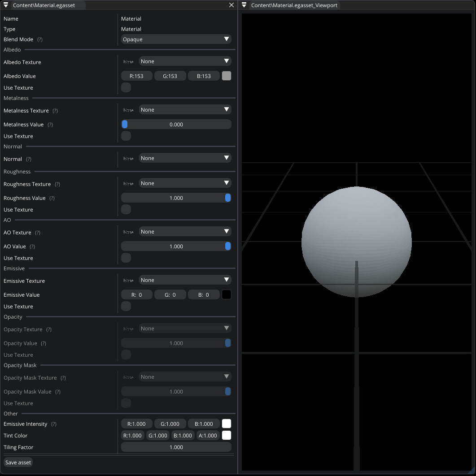476x476 pixels.
Task: Click the Tint Color R:1.000 field
Action: (x=132, y=435)
